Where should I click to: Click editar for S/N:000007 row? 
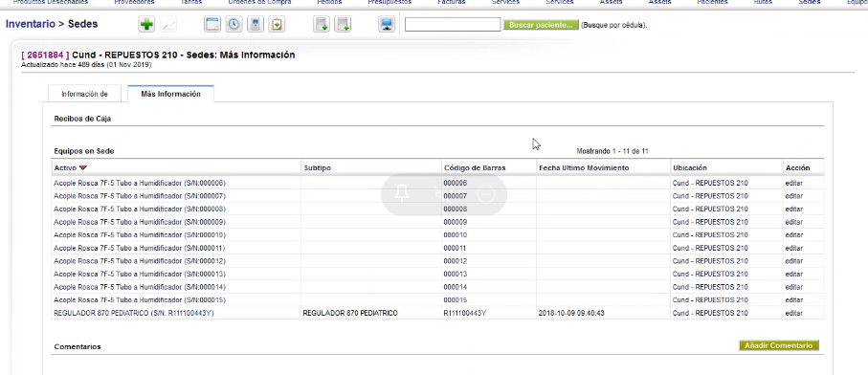click(x=793, y=196)
